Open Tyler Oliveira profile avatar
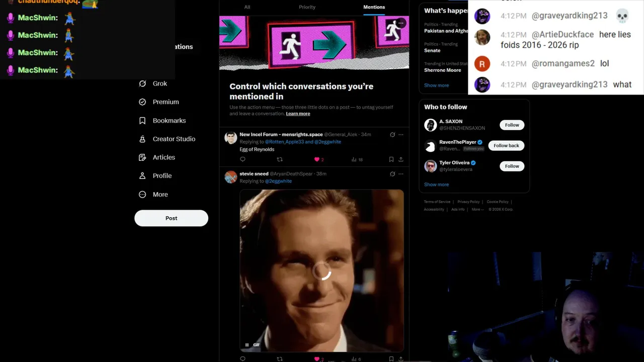The height and width of the screenshot is (362, 644). (430, 166)
